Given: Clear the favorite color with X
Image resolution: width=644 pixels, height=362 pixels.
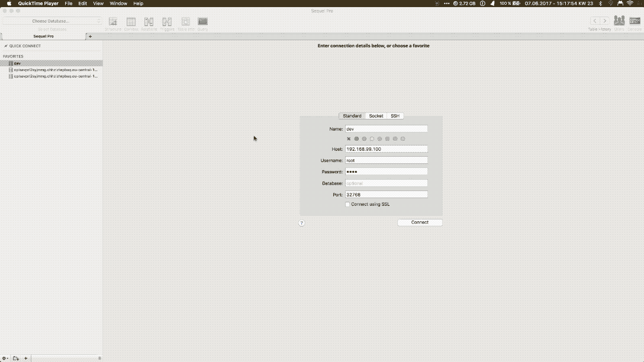Looking at the screenshot, I should pyautogui.click(x=349, y=139).
